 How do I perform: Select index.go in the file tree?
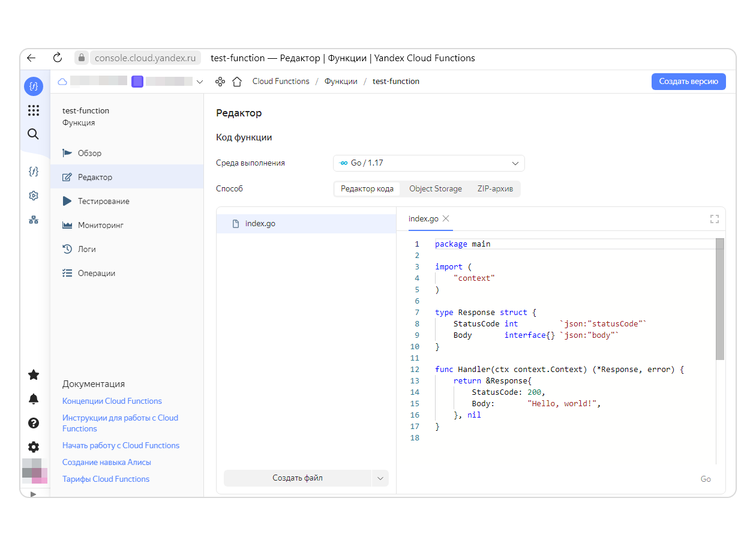pyautogui.click(x=306, y=224)
